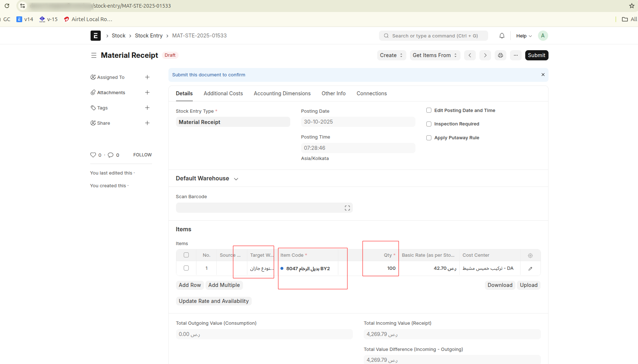Open the ellipsis menu for more actions
The height and width of the screenshot is (364, 638).
[515, 55]
